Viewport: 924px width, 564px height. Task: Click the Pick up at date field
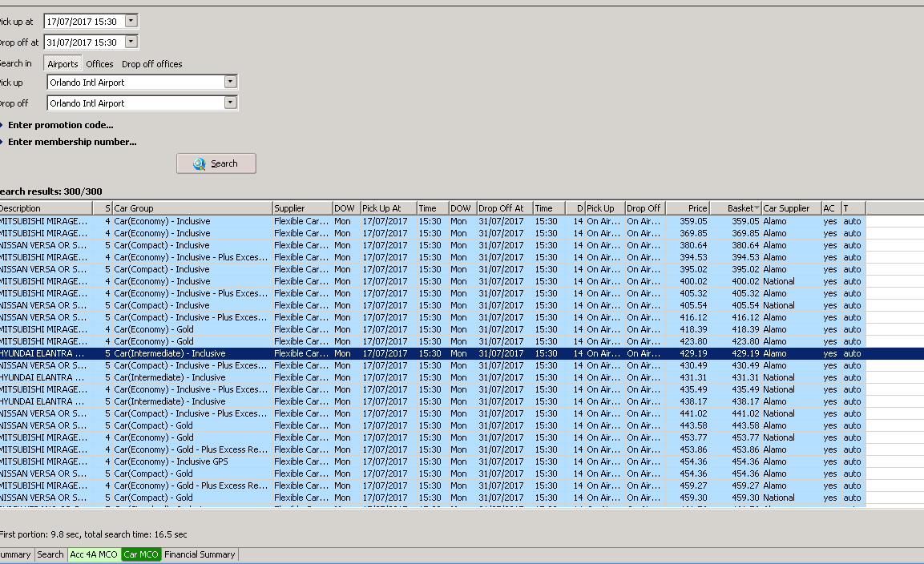tap(83, 22)
